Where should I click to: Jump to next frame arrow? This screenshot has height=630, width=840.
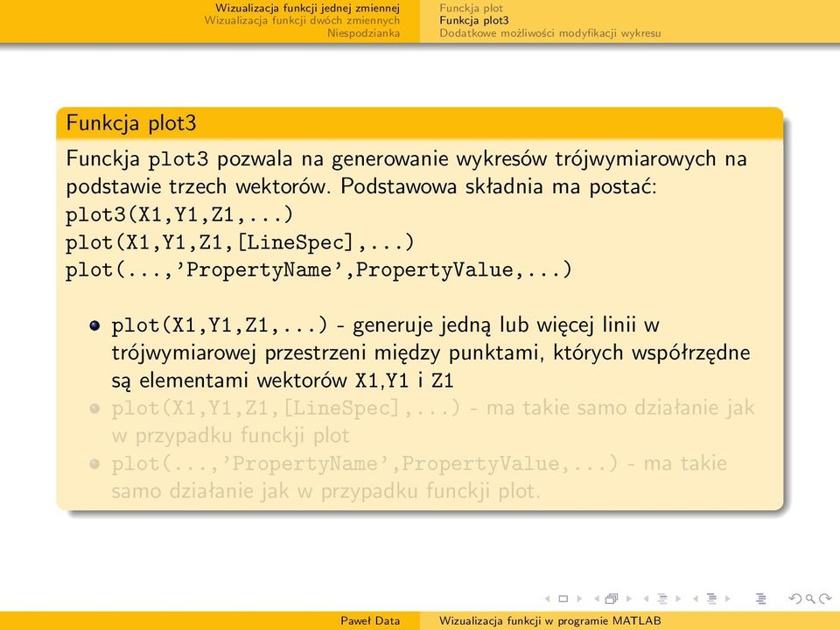(628, 598)
